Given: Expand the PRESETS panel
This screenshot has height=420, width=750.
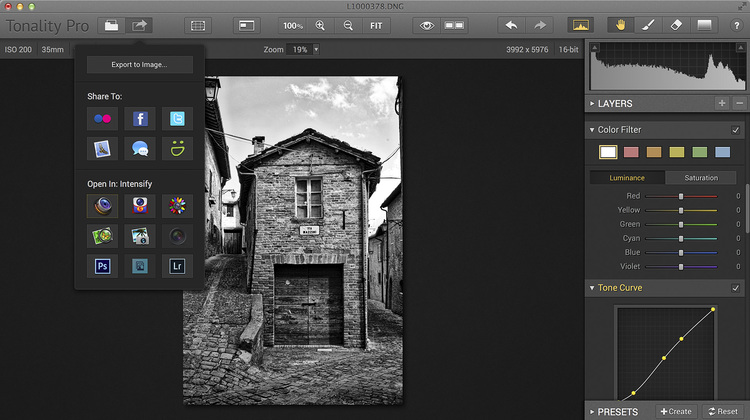Looking at the screenshot, I should (592, 412).
